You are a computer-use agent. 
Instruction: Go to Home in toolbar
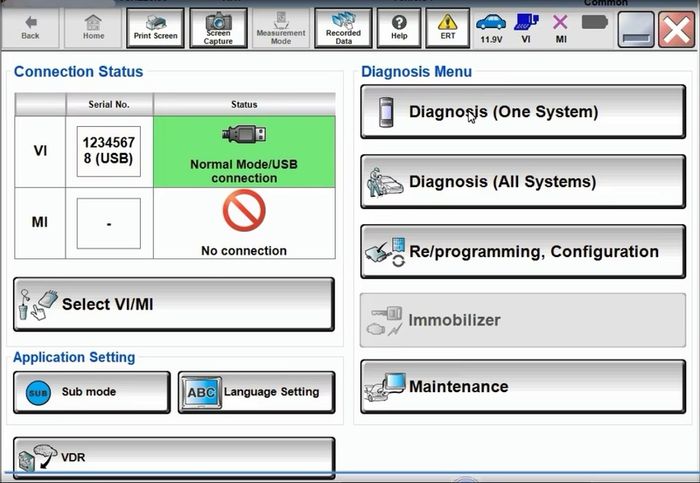click(x=93, y=28)
